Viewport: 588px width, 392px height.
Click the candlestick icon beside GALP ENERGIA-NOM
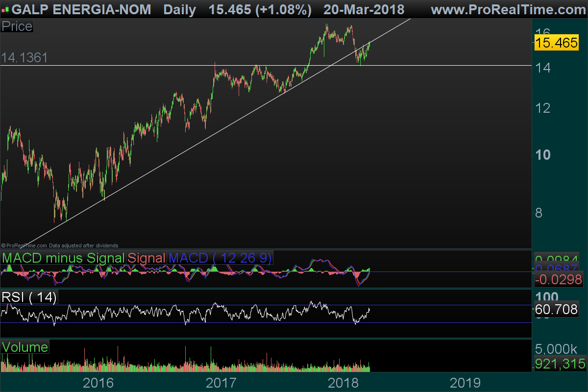click(5, 9)
